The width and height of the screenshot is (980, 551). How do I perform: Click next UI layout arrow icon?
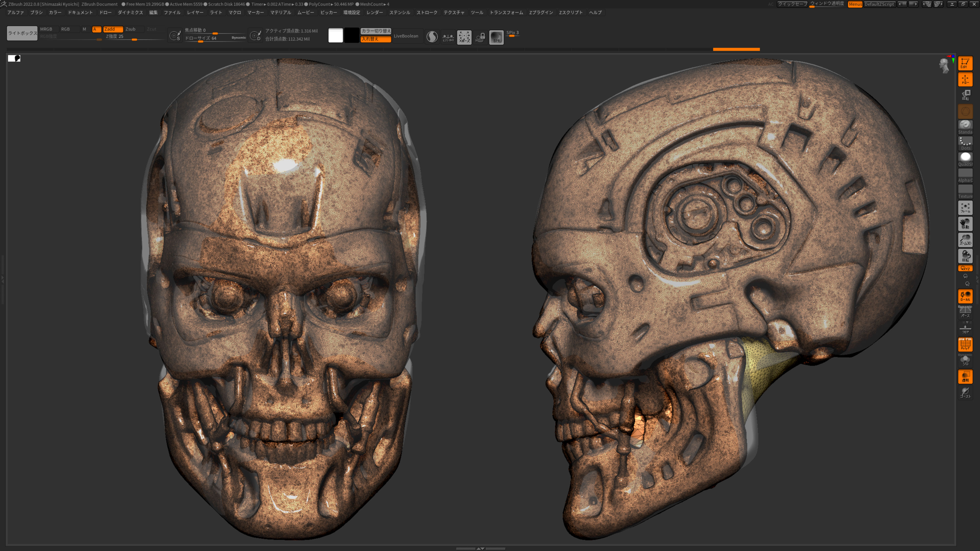[x=913, y=4]
